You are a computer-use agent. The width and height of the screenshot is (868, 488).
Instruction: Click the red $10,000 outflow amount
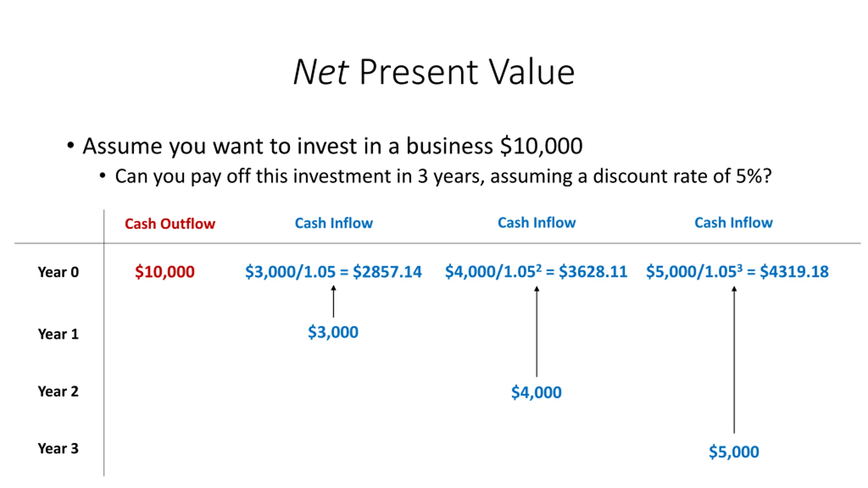click(165, 271)
